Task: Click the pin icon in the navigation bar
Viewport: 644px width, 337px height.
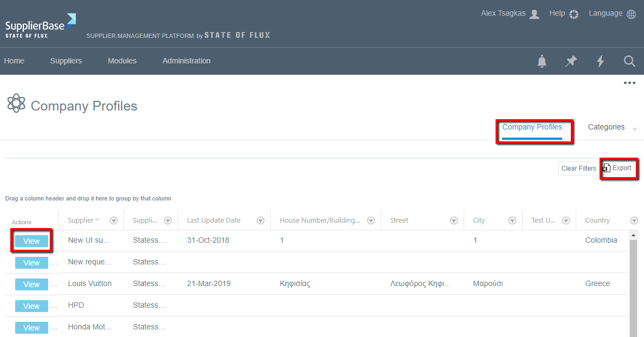Action: click(571, 61)
